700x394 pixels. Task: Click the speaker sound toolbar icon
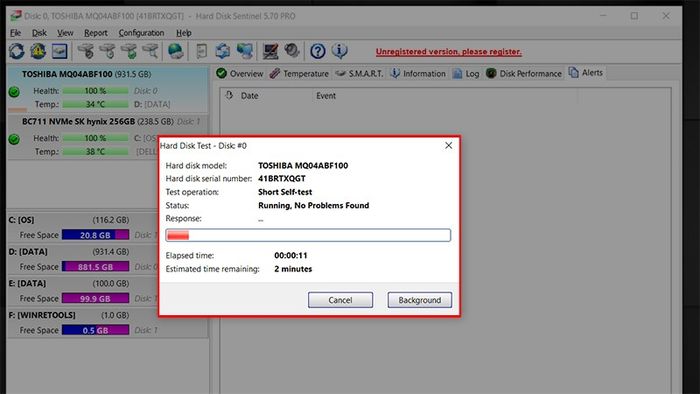[292, 50]
